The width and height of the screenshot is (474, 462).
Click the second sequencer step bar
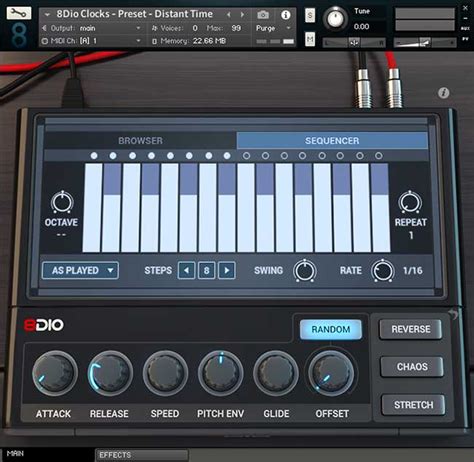point(111,208)
